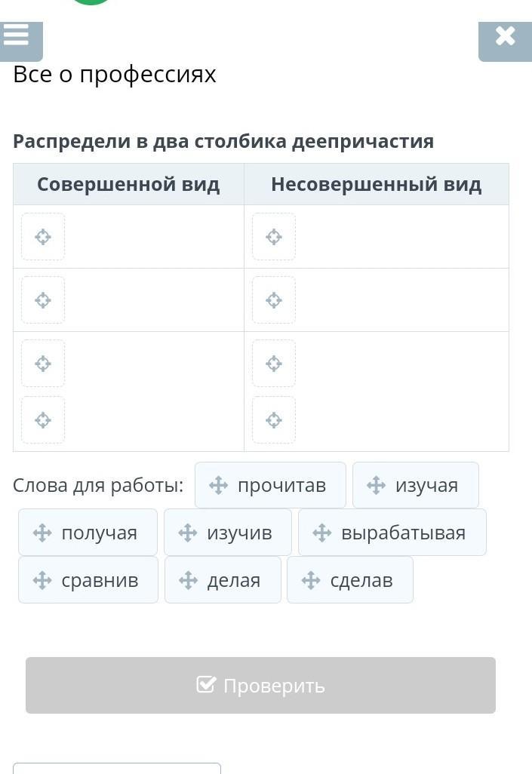Click the drag handle beside делая
Screen dimensions: 532x774
(x=189, y=580)
